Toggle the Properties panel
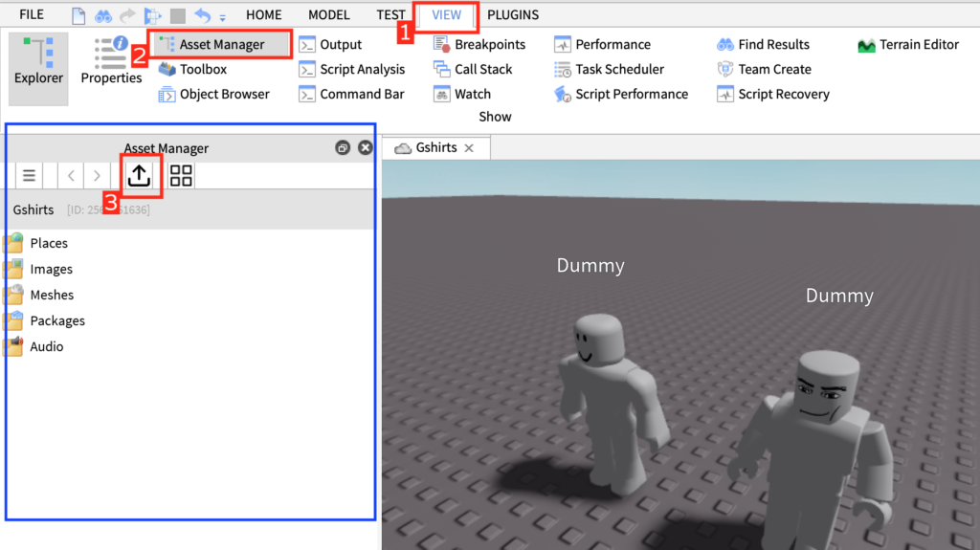The height and width of the screenshot is (550, 980). (111, 60)
